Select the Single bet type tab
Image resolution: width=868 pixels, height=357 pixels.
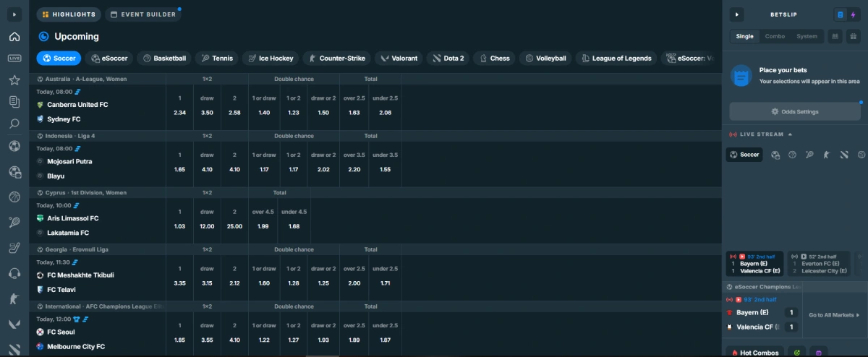744,36
